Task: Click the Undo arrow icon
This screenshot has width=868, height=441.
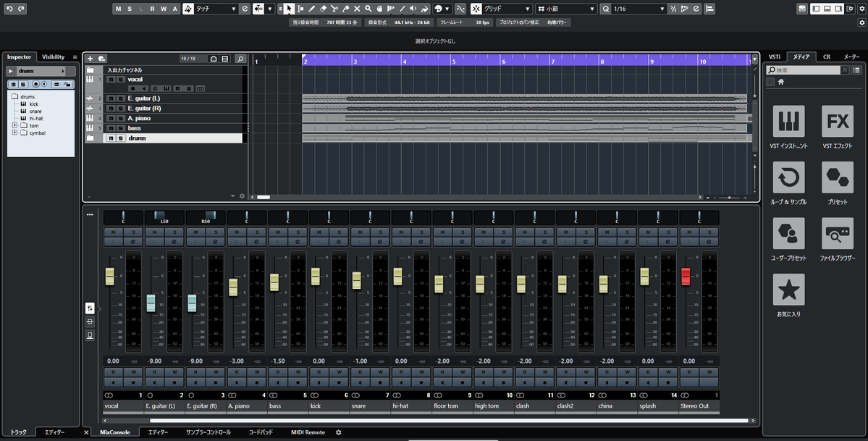Action: pyautogui.click(x=9, y=9)
